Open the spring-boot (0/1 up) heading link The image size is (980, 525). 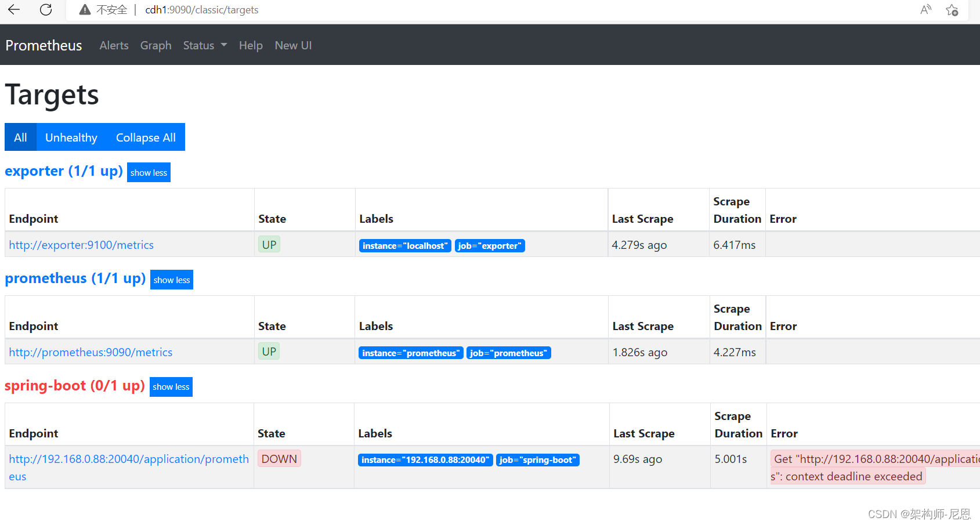coord(75,386)
